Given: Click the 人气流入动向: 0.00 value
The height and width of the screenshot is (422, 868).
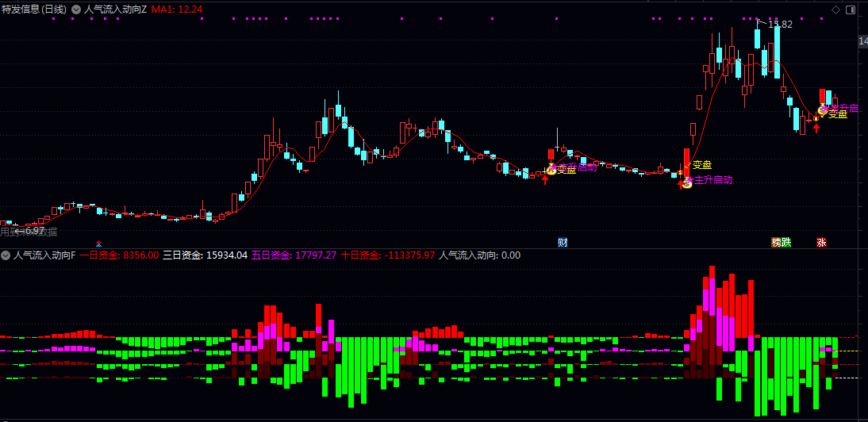Looking at the screenshot, I should (x=479, y=255).
